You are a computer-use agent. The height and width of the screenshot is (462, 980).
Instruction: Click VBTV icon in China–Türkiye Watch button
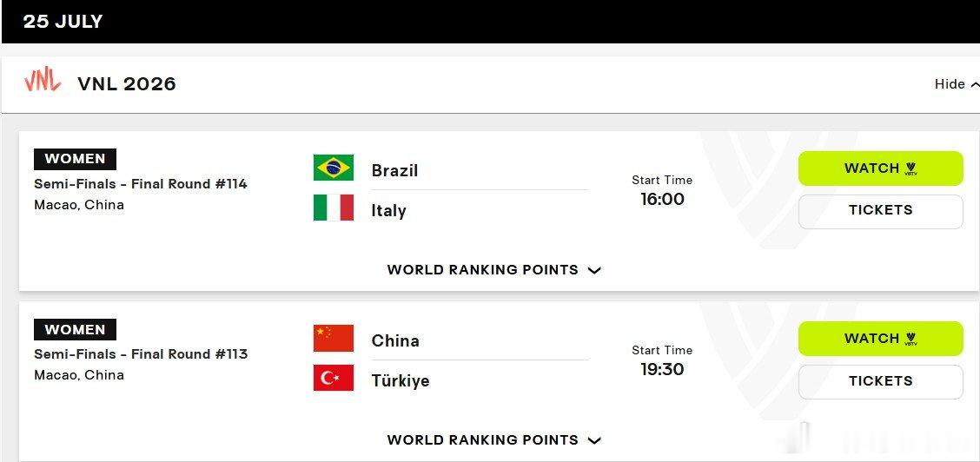(910, 339)
